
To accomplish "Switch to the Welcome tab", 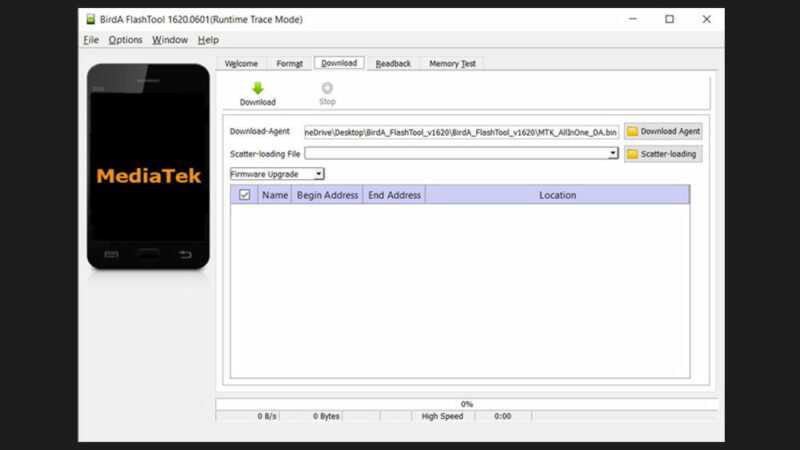I will click(x=241, y=64).
